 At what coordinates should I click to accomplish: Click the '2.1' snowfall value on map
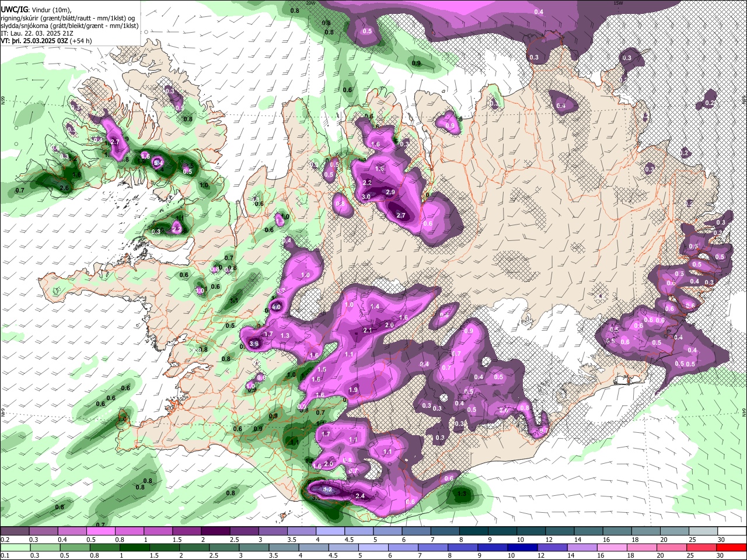tap(368, 330)
